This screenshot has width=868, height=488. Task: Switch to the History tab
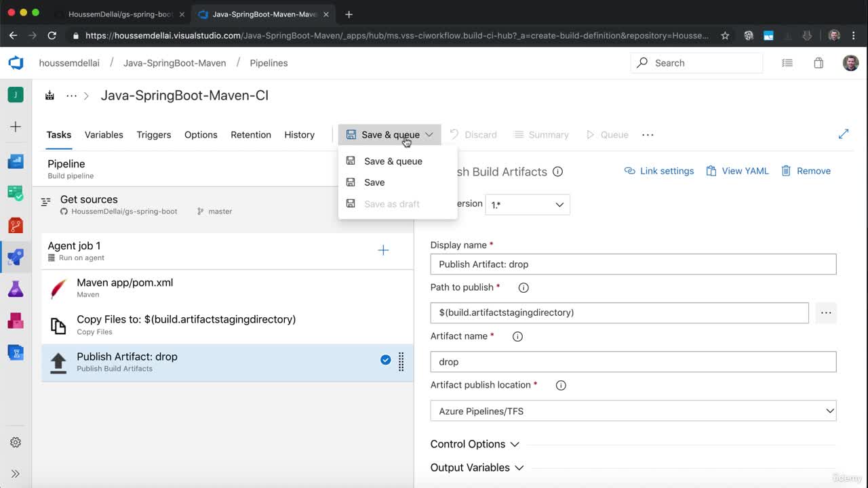299,135
